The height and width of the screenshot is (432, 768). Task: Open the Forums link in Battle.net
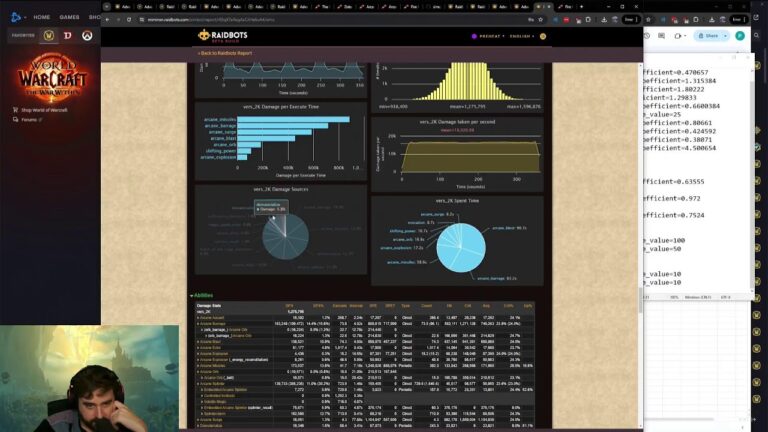(29, 120)
